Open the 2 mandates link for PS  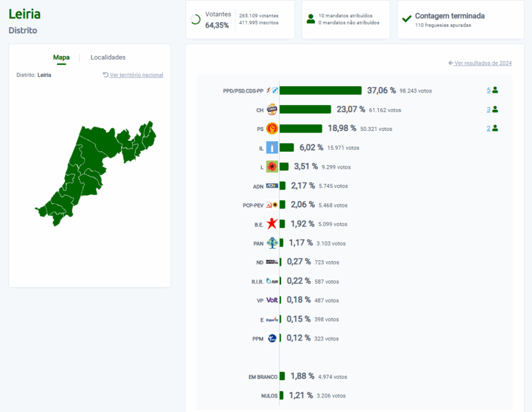[488, 128]
